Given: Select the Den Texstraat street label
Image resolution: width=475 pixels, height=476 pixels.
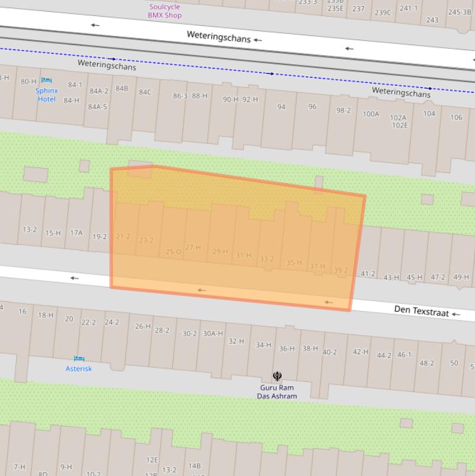Looking at the screenshot, I should click(421, 311).
